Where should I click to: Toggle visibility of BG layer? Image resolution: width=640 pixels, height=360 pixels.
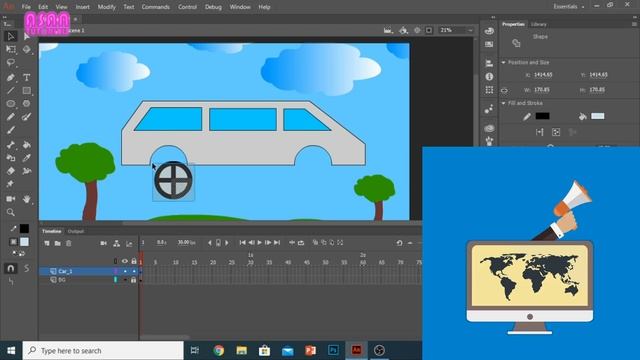[x=125, y=280]
